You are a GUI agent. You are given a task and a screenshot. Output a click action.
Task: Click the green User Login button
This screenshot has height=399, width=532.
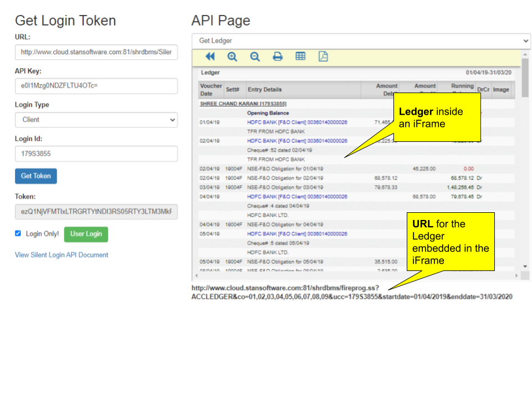coord(86,234)
